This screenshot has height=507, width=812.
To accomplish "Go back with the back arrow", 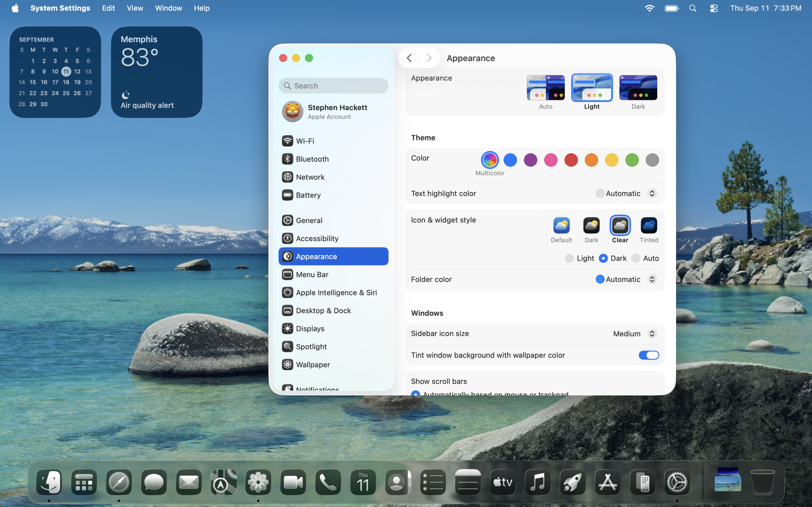I will pyautogui.click(x=409, y=58).
